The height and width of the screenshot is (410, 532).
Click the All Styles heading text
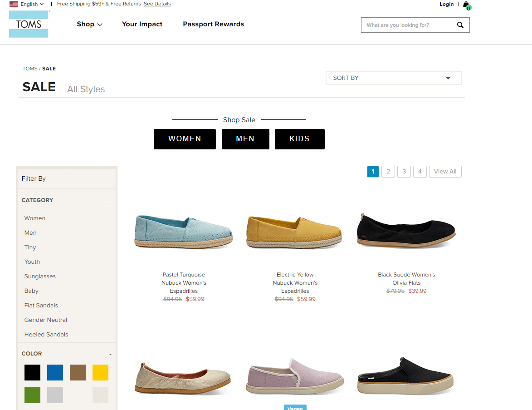point(86,89)
